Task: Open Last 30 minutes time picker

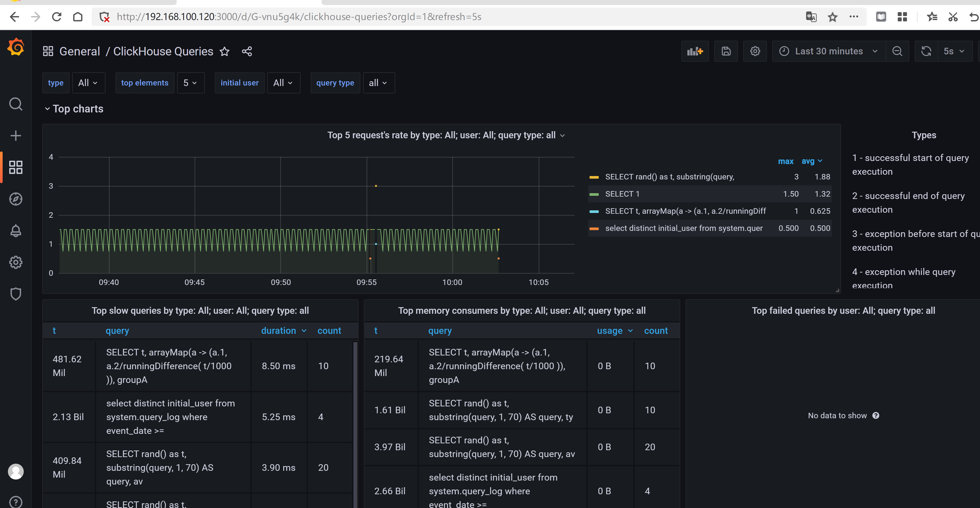Action: [829, 51]
